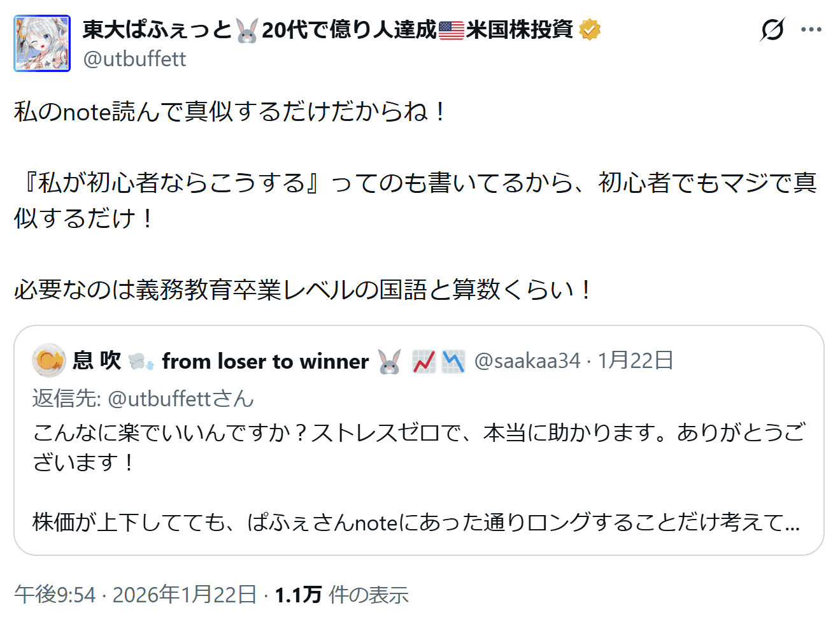
Task: Go to the @saakaa34 profile handle
Action: (x=527, y=361)
